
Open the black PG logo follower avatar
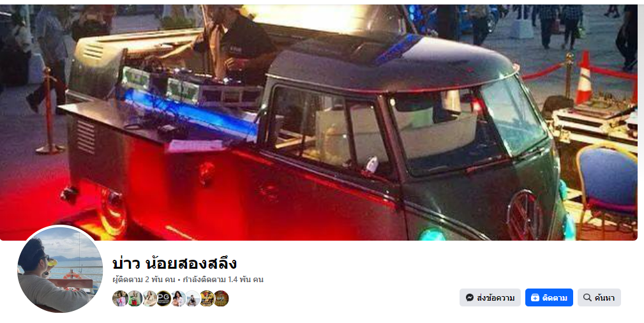click(x=163, y=298)
